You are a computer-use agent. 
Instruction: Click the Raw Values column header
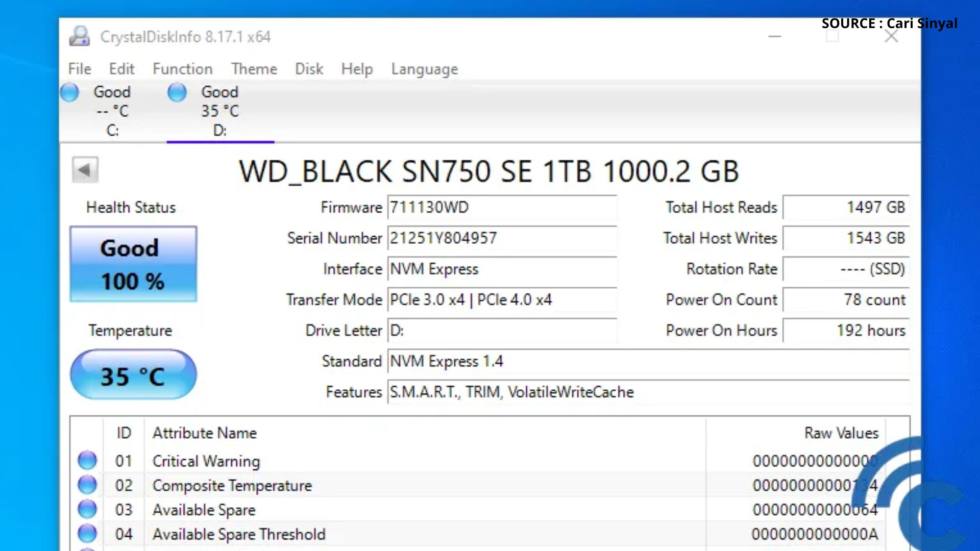click(796, 433)
